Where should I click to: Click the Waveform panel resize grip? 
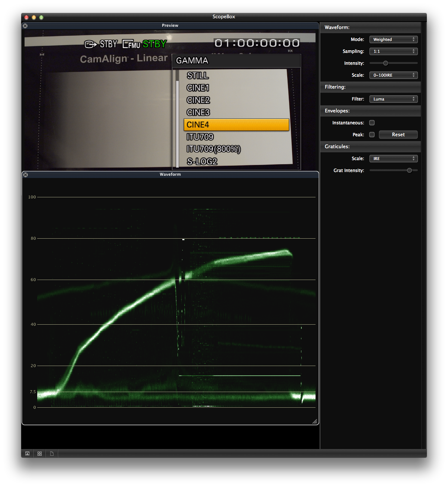point(315,421)
